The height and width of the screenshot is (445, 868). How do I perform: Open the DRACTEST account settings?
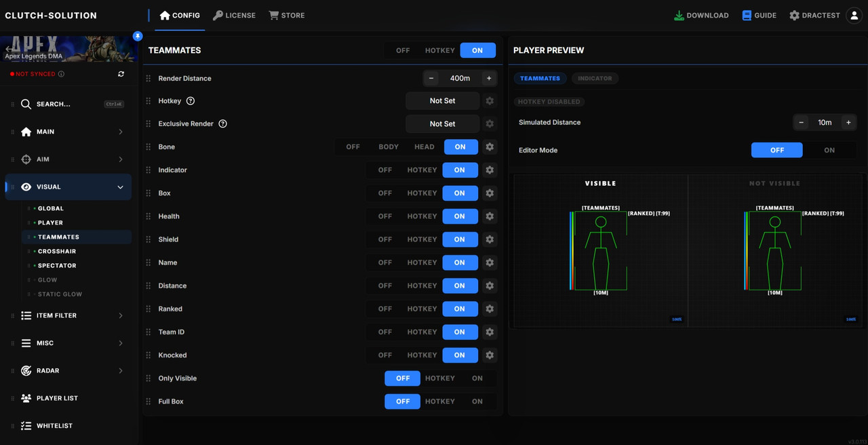coord(814,15)
